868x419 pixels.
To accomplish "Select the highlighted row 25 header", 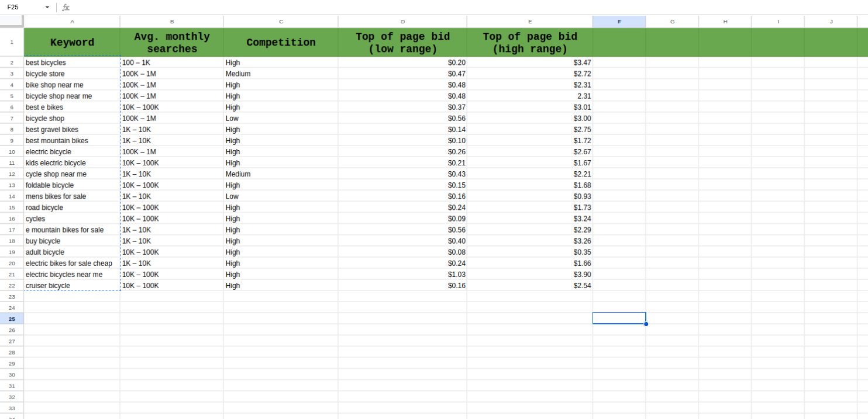I will tap(12, 318).
